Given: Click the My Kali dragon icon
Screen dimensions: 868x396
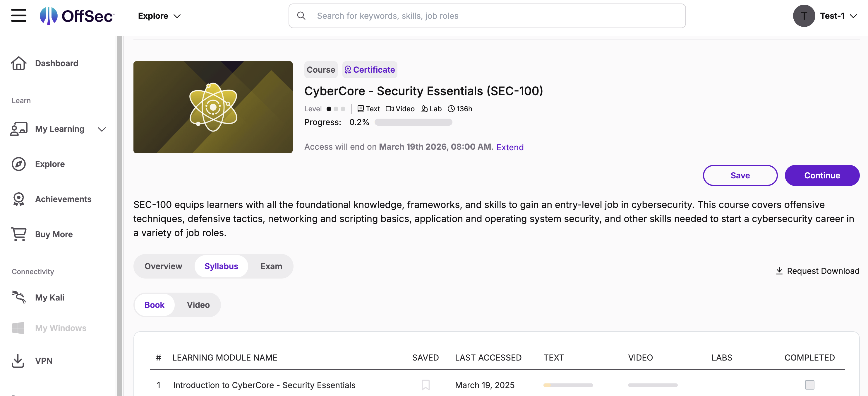Looking at the screenshot, I should pos(18,297).
